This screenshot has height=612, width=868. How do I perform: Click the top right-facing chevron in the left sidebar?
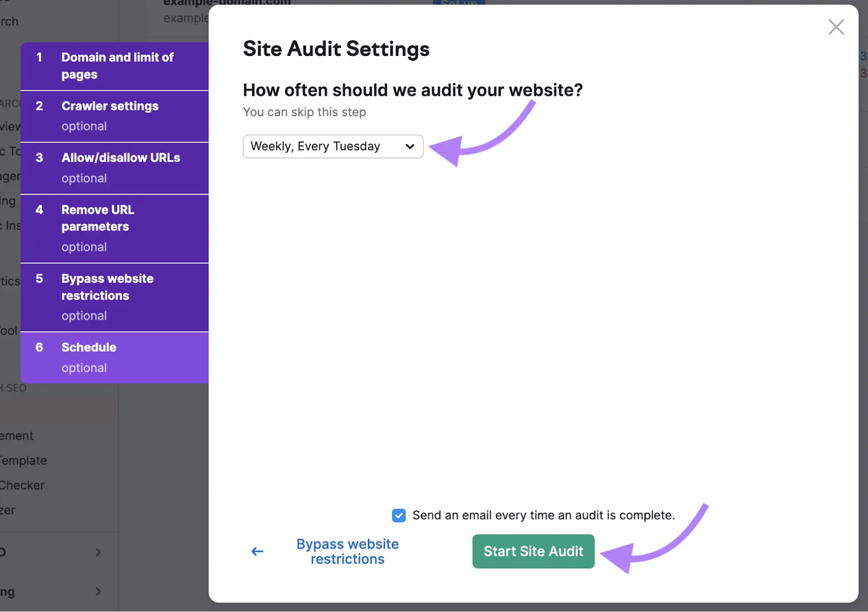(99, 552)
